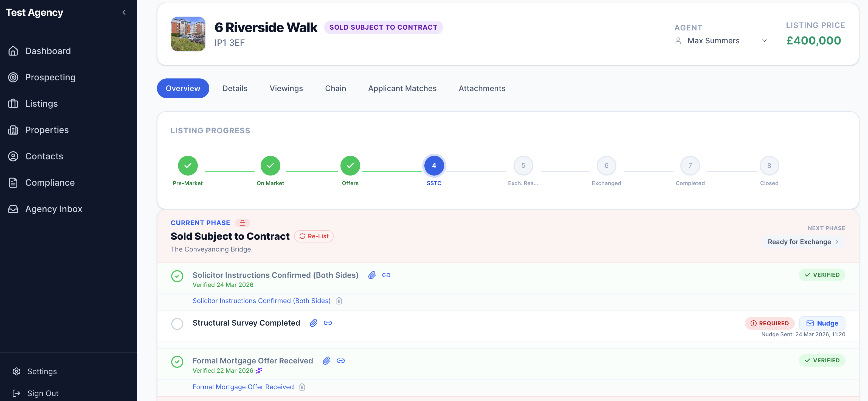
Task: Check the Structural Survey Completed circle
Action: point(177,323)
